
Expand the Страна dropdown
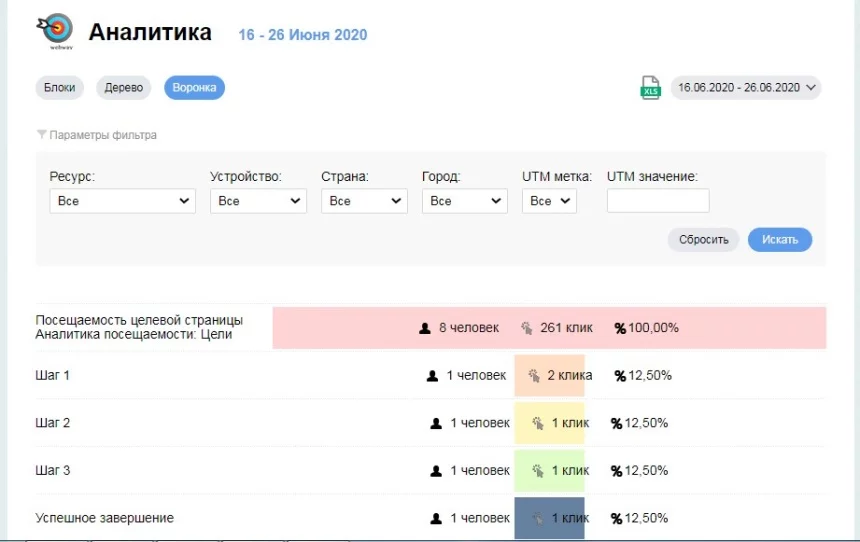pos(364,201)
